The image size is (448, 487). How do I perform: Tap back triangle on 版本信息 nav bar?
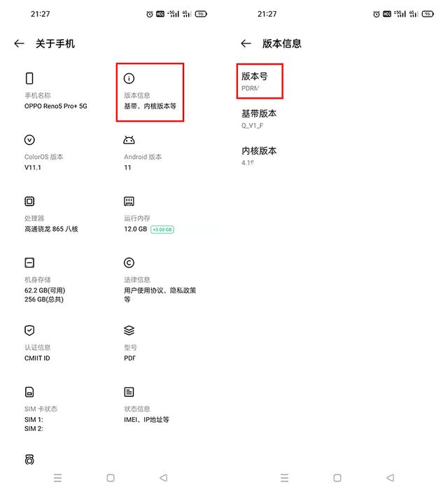391,478
